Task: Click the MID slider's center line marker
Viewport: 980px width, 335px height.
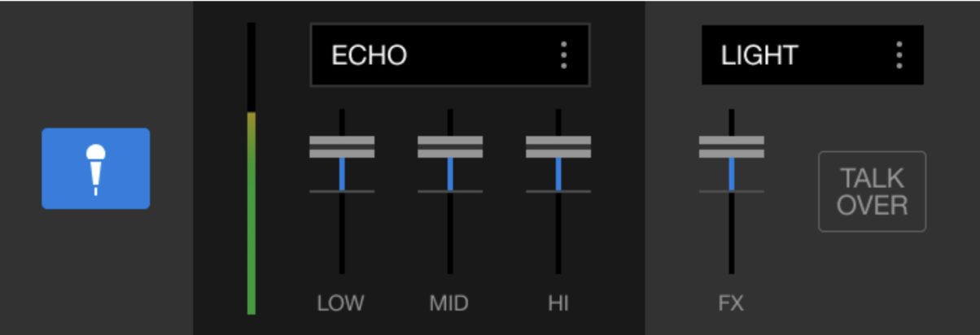Action: pyautogui.click(x=450, y=192)
